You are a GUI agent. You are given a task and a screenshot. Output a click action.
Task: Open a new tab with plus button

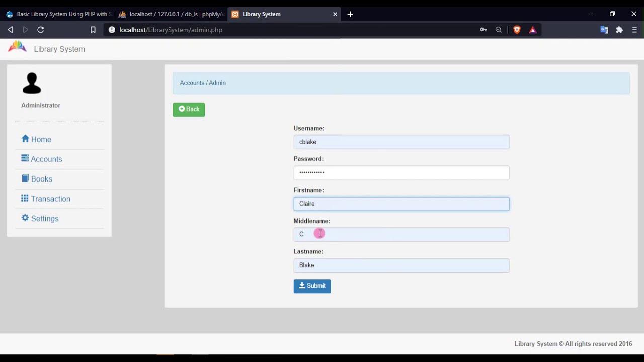pos(350,14)
